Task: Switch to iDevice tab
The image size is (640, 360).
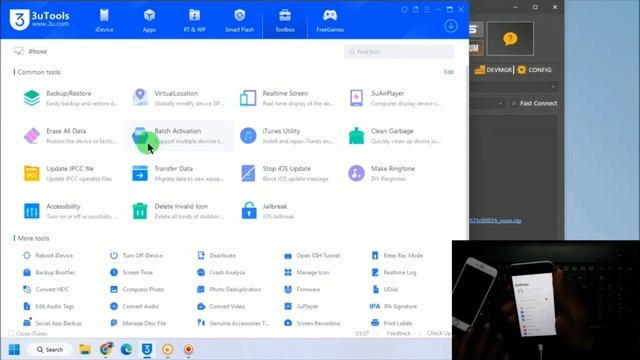Action: point(104,20)
